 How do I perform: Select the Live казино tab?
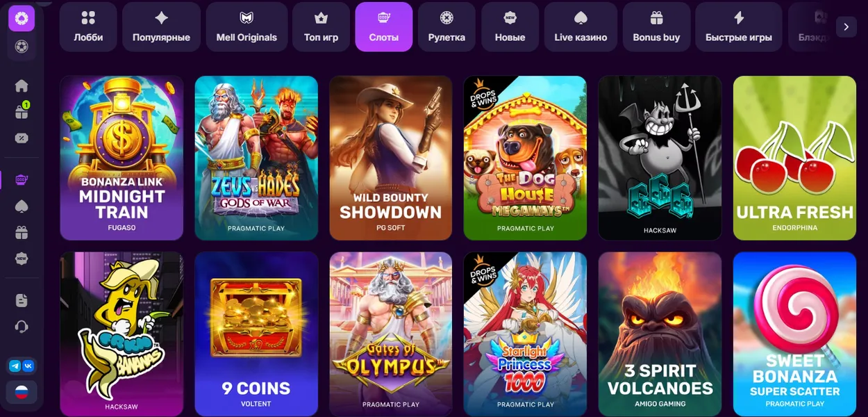pos(581,26)
